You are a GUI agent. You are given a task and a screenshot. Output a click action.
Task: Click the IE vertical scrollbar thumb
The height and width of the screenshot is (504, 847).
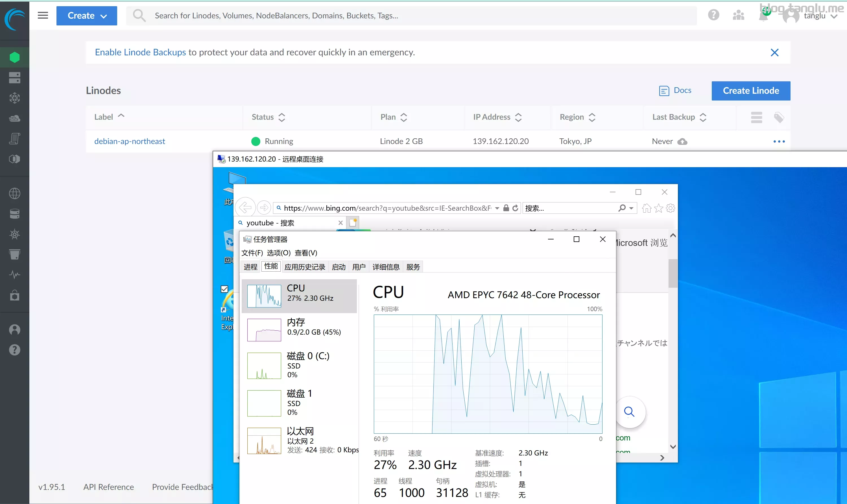tap(673, 273)
